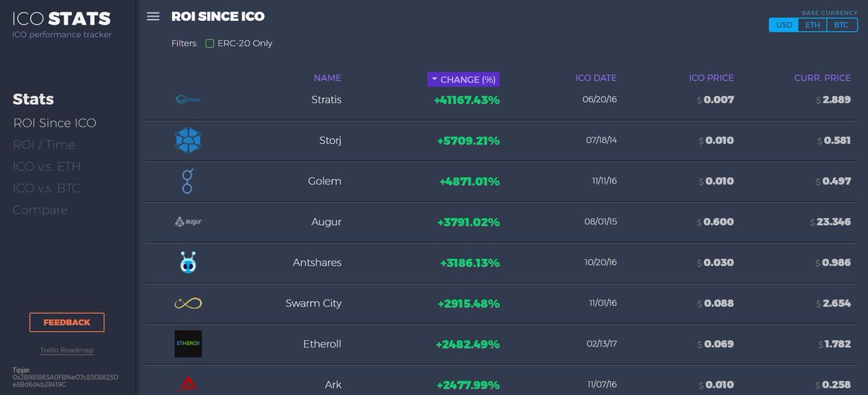Click the red Ark logo

pos(188,384)
